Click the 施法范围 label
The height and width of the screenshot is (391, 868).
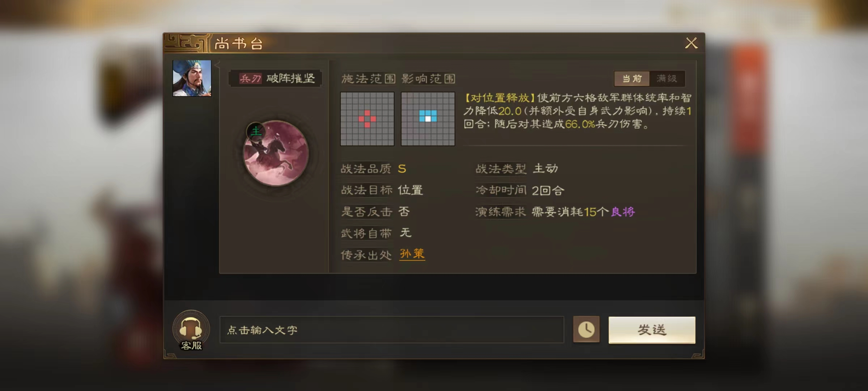369,79
